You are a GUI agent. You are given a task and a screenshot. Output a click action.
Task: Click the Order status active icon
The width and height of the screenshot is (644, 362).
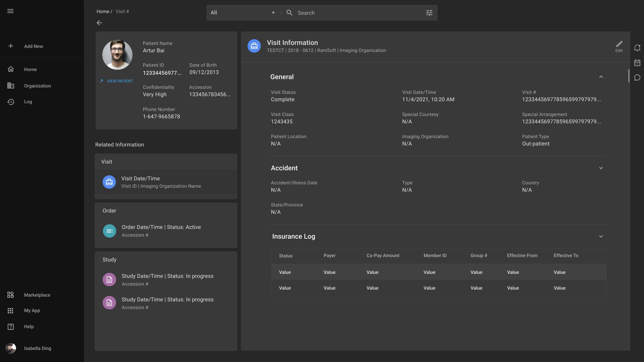point(109,231)
